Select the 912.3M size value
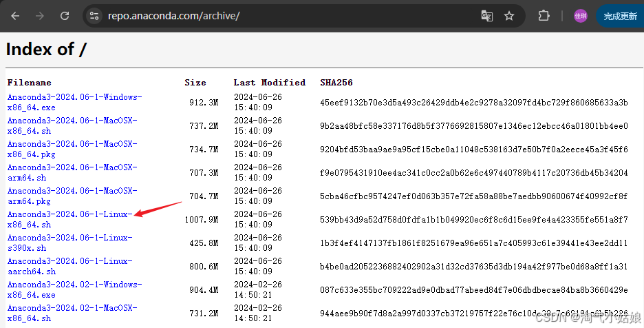The height and width of the screenshot is (328, 644). click(x=204, y=102)
